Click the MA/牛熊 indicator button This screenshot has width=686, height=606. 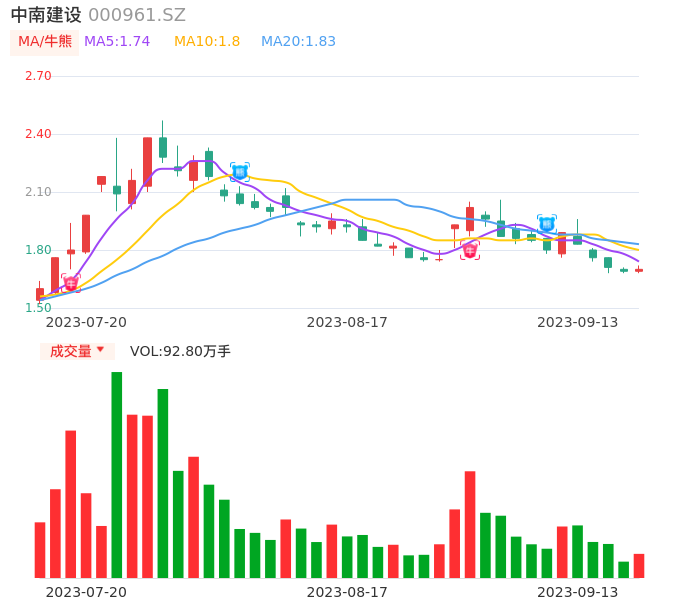click(45, 42)
